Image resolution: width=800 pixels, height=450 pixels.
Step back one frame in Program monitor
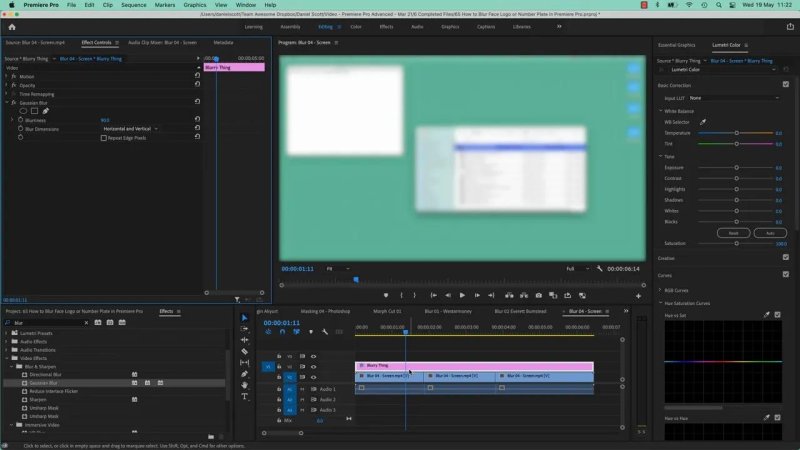(447, 295)
